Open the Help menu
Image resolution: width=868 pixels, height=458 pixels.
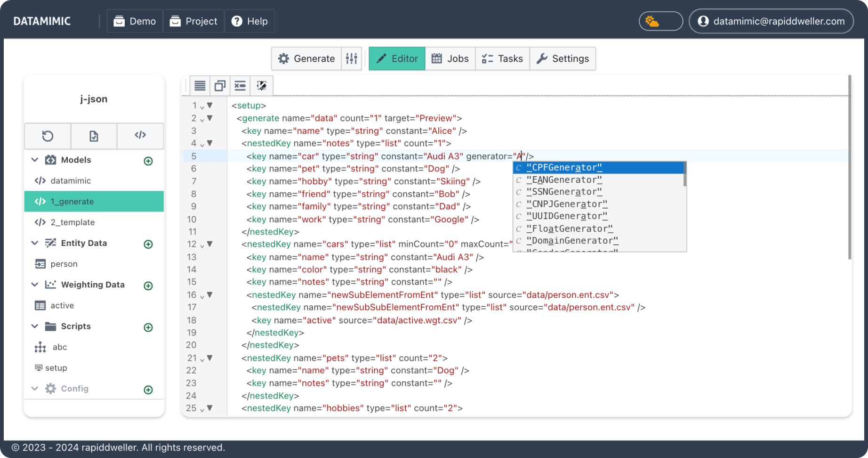[249, 21]
